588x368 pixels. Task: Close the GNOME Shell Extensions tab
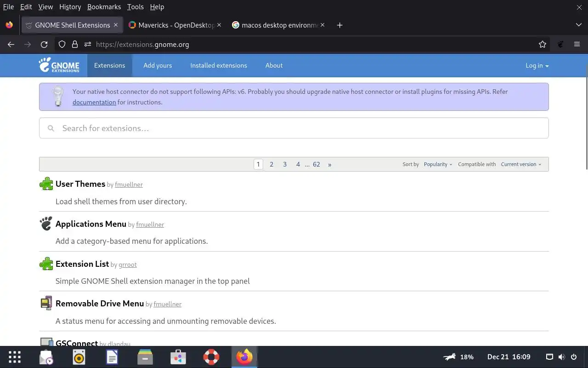[x=116, y=25]
